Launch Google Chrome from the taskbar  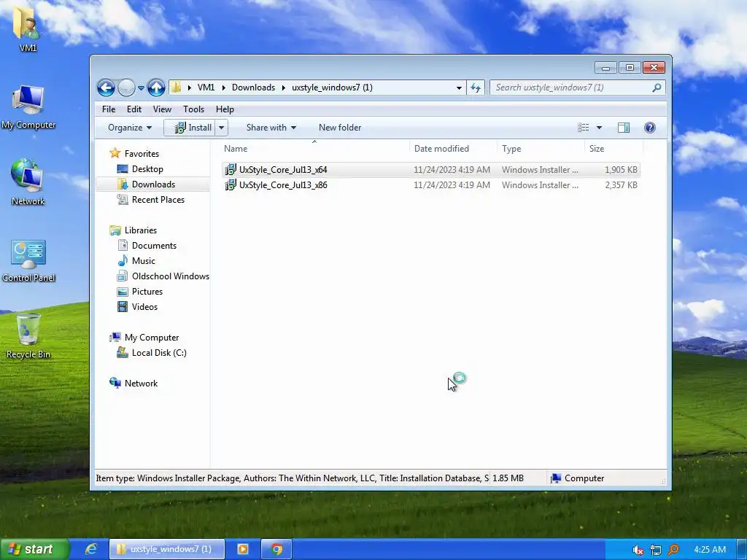coord(276,549)
